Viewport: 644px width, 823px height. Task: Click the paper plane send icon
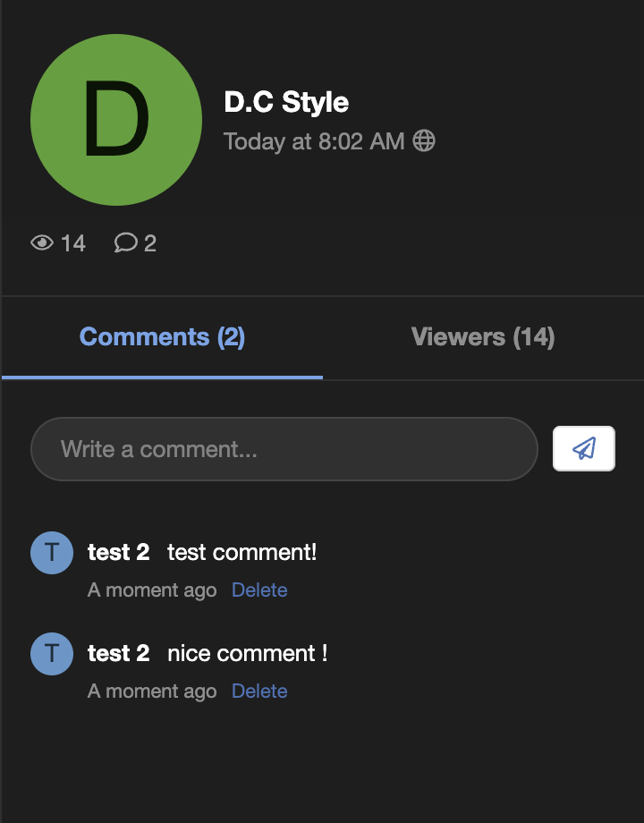[x=583, y=448]
